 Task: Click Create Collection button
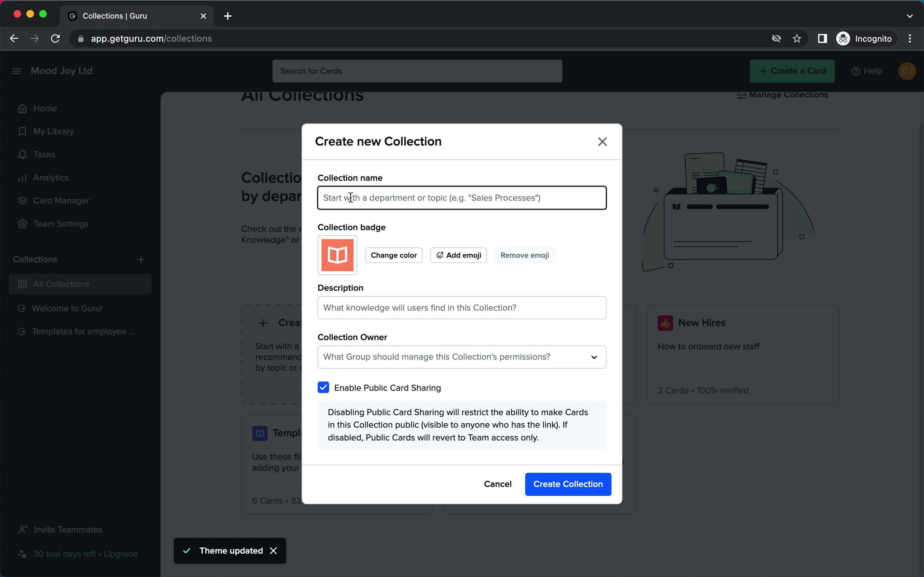[568, 484]
